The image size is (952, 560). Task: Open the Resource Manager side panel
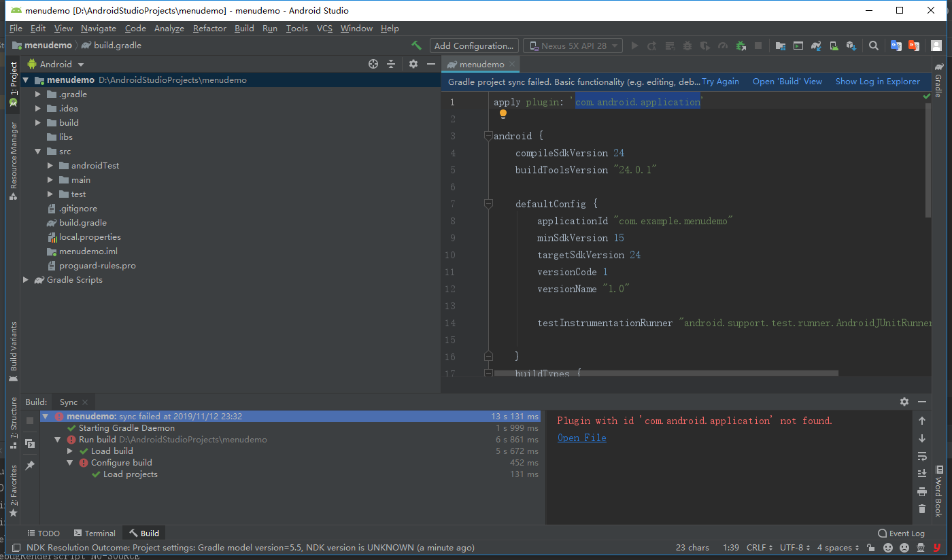pos(14,161)
